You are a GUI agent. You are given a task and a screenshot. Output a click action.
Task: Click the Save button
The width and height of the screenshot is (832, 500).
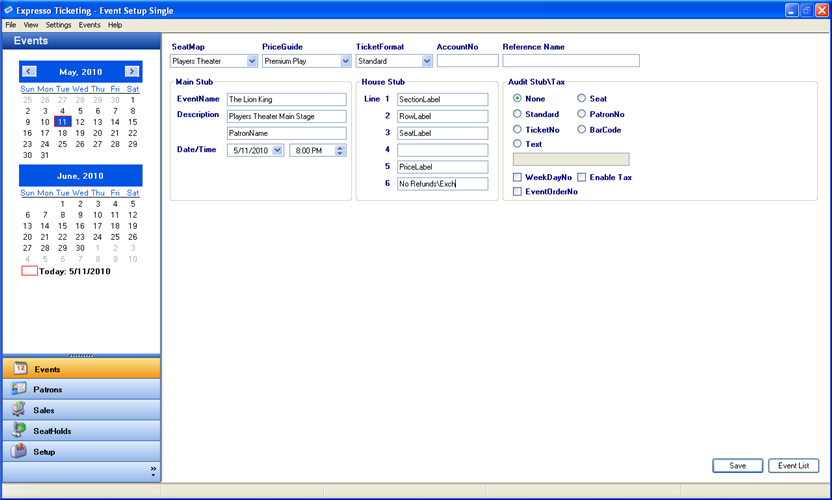[737, 466]
